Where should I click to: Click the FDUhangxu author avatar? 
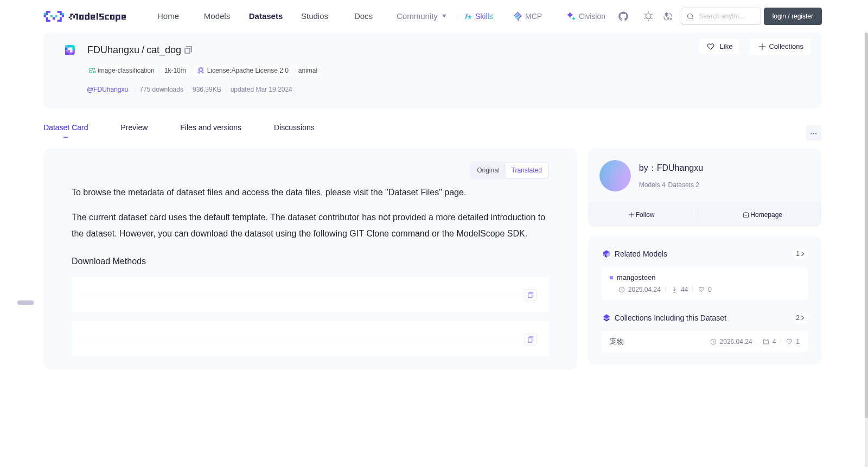(615, 176)
